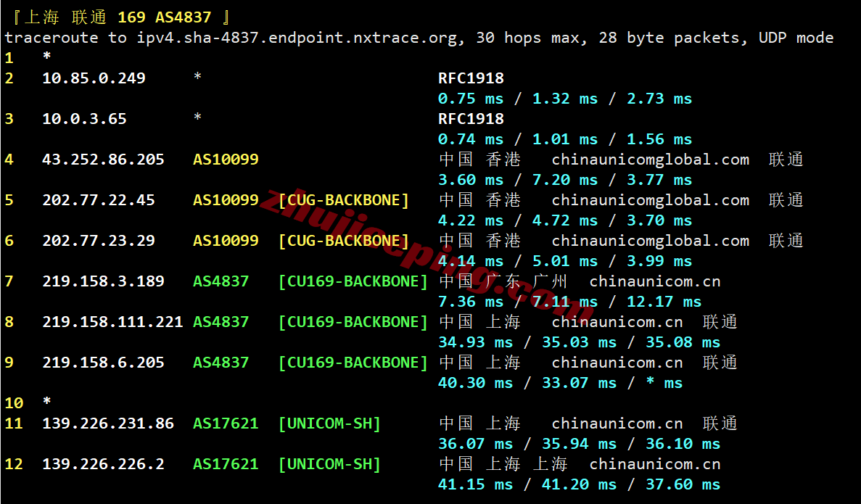Click [UNICOM-SH] tag on hop 11
The image size is (861, 504).
(x=329, y=424)
